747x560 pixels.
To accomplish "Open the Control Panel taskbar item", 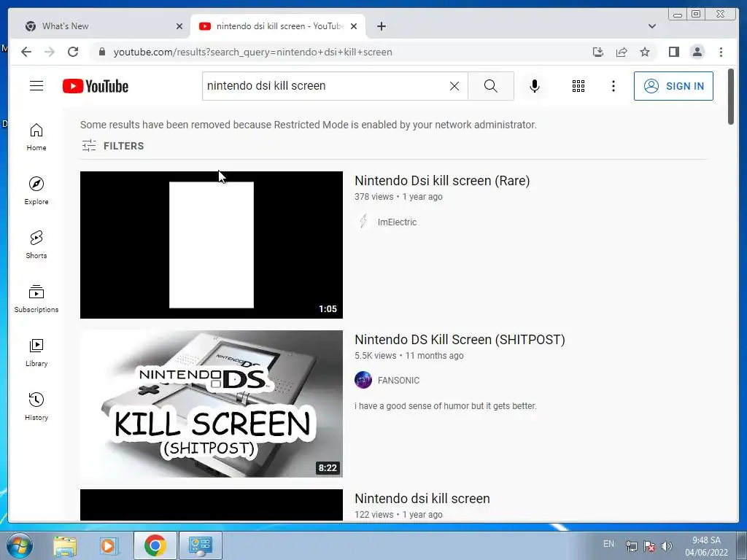I will point(200,545).
